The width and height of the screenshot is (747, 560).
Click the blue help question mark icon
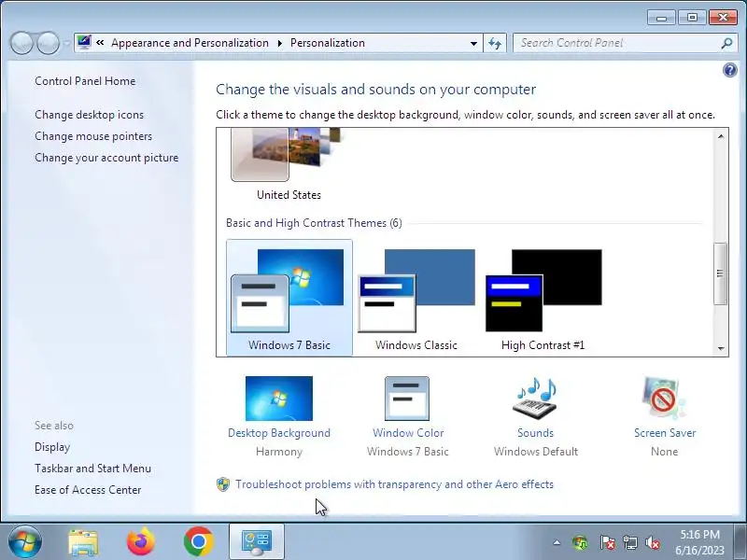730,71
